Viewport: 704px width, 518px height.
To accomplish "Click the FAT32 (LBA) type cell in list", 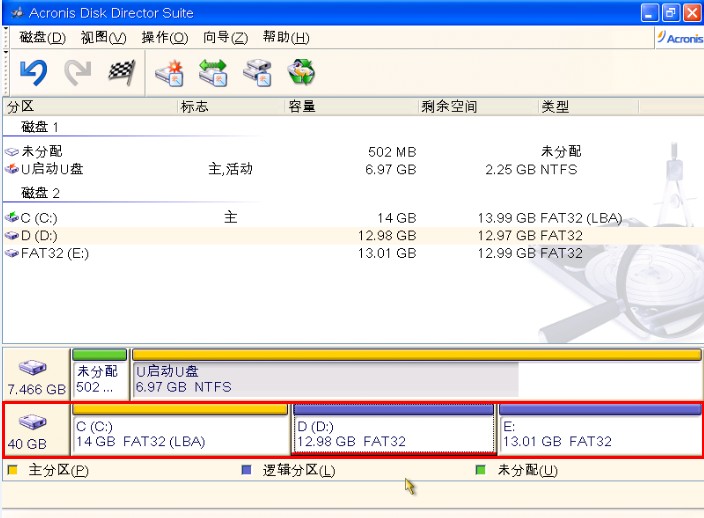I will pos(581,218).
